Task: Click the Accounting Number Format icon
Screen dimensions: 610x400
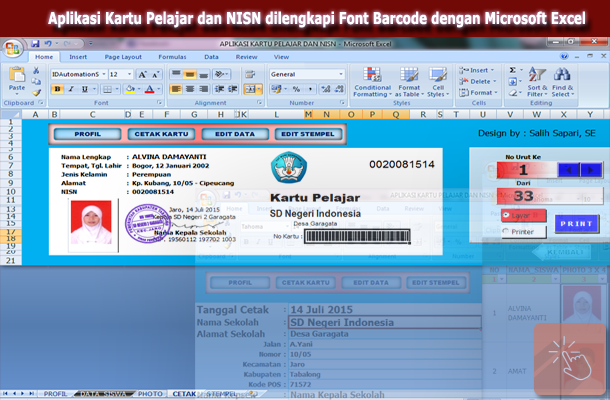Action: (x=277, y=89)
